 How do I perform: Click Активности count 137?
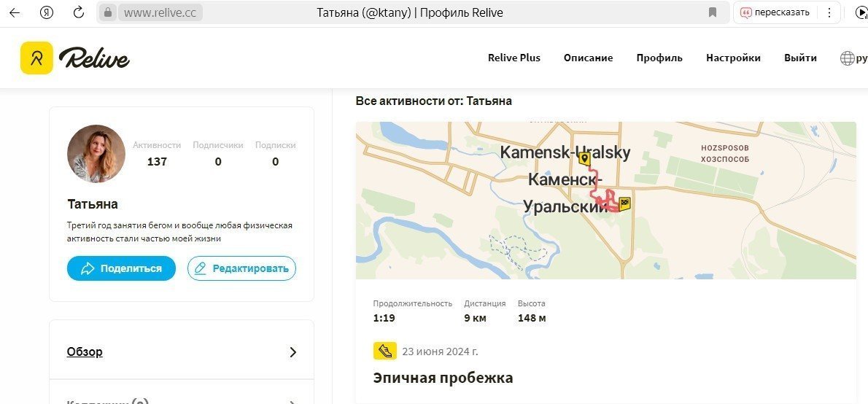click(157, 162)
